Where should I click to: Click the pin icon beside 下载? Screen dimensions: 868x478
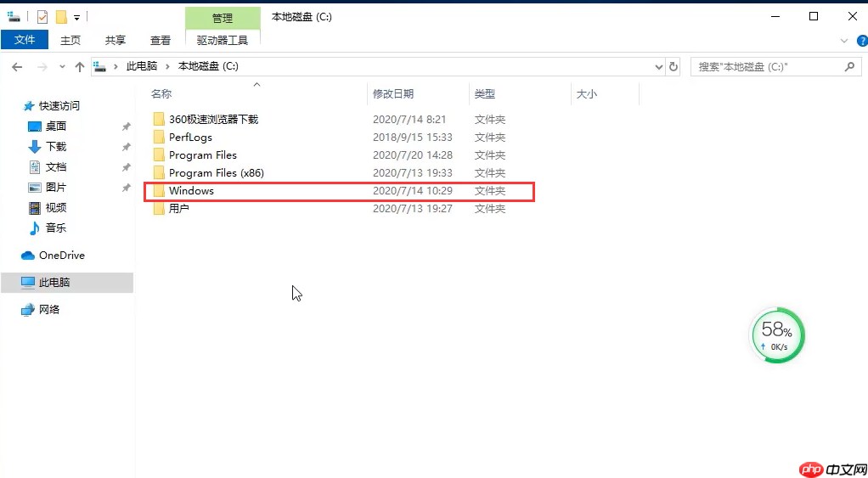(127, 147)
